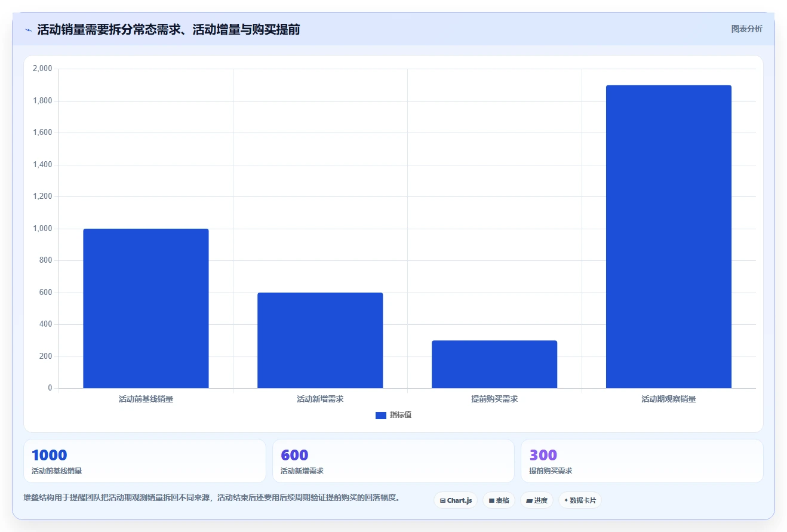Screen dimensions: 787x532
Task: Click the 1000 value in baseline card
Action: coord(50,456)
